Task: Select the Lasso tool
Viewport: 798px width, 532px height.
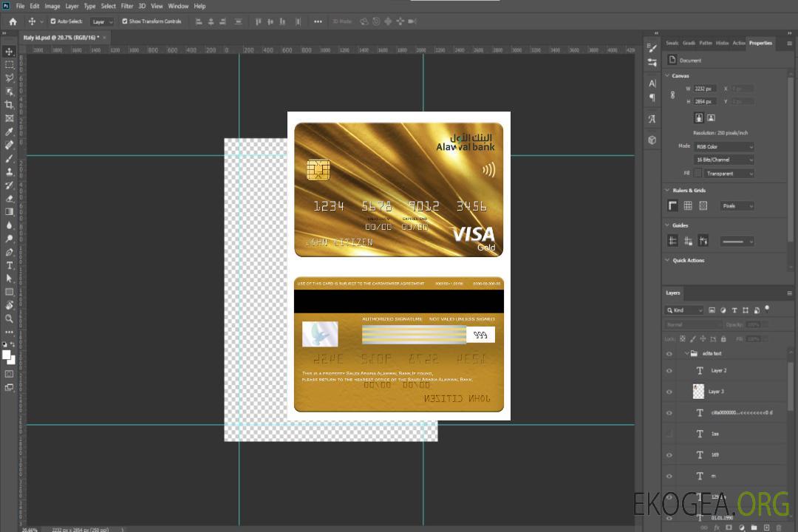Action: pyautogui.click(x=9, y=78)
